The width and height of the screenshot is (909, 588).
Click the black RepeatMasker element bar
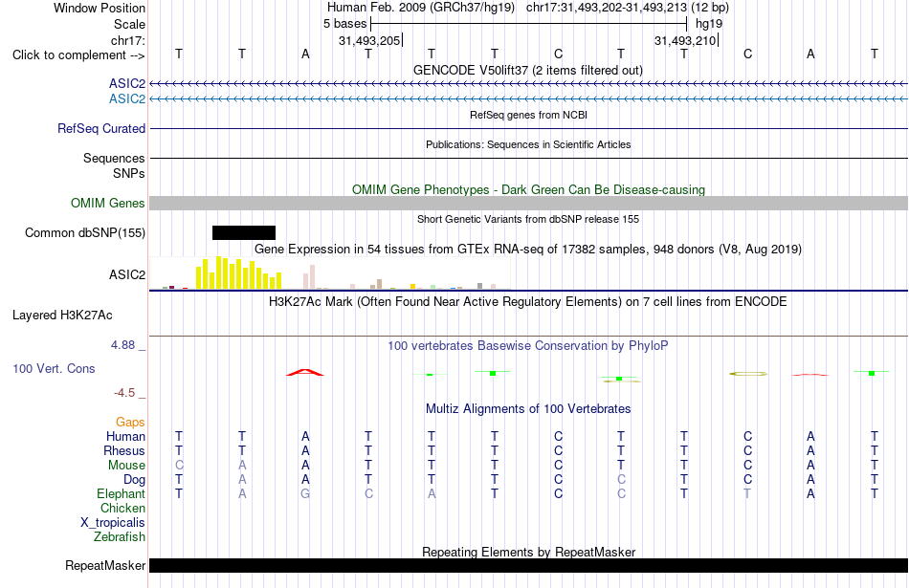coord(528,566)
